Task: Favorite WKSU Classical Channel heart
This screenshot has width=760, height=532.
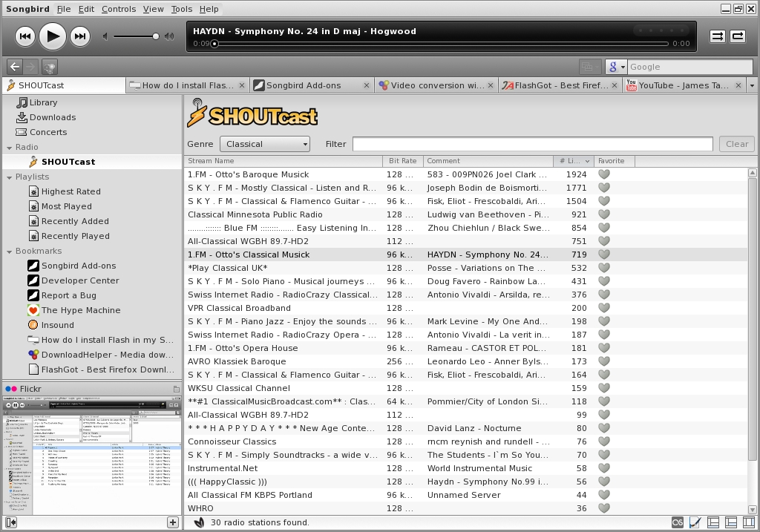Action: (604, 388)
